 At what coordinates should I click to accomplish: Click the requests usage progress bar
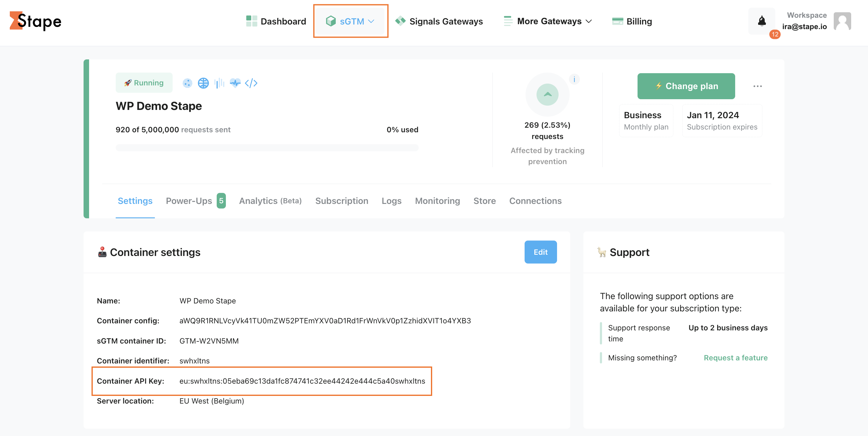click(267, 148)
